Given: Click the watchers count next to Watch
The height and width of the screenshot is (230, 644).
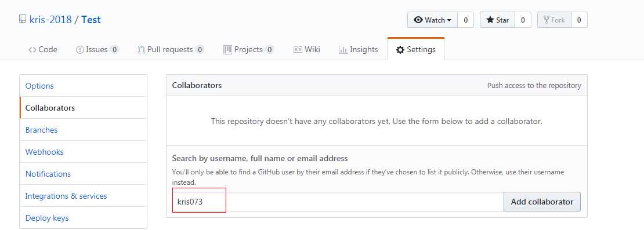Looking at the screenshot, I should [x=465, y=20].
